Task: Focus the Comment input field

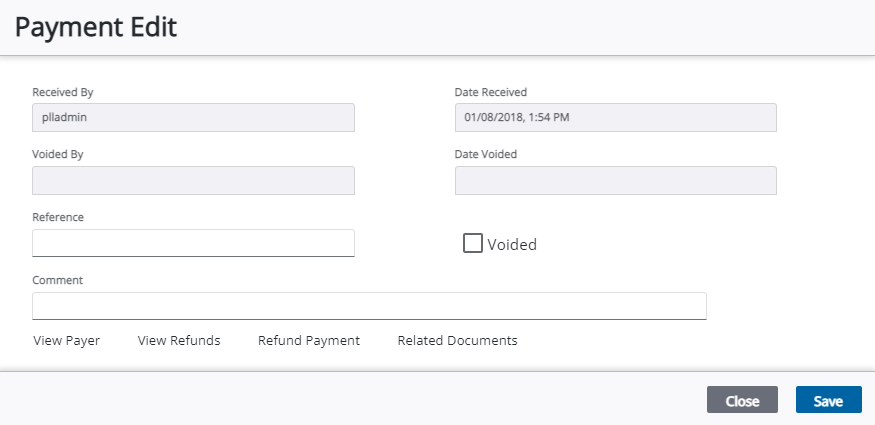Action: point(369,306)
